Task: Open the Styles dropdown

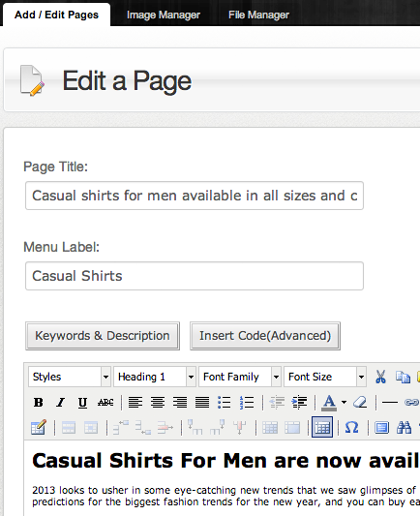Action: coord(69,377)
